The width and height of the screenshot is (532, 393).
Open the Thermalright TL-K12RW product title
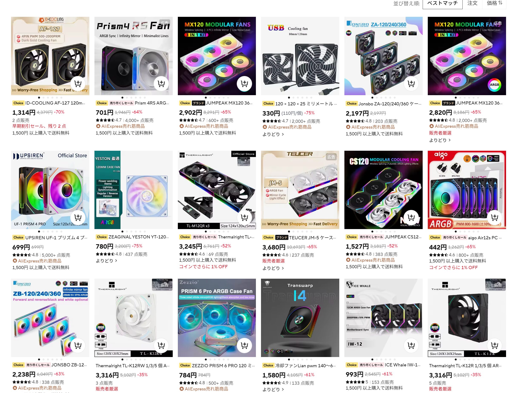tap(133, 366)
